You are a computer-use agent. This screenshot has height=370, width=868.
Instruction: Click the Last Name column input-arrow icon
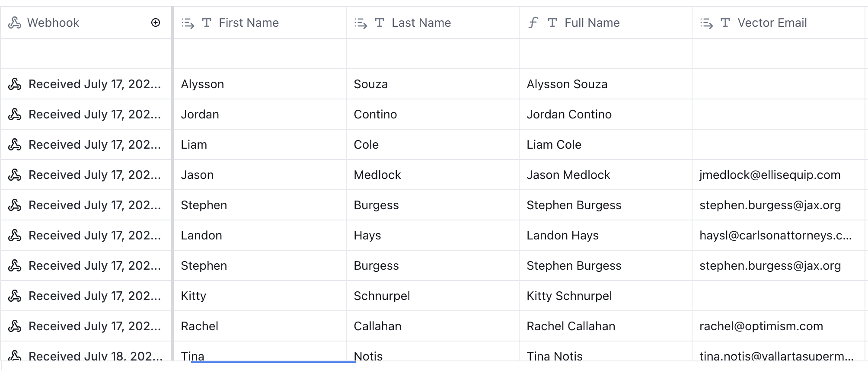tap(361, 23)
